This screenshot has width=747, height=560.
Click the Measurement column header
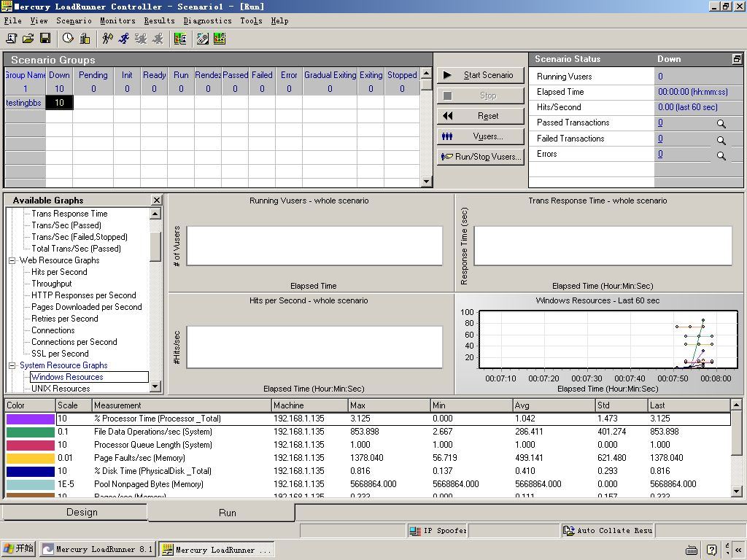click(x=182, y=405)
